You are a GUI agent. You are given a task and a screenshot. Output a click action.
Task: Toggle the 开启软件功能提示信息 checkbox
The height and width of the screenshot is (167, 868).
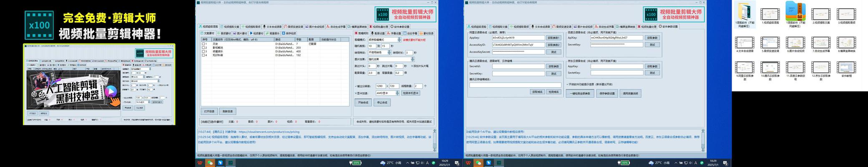coord(568,84)
